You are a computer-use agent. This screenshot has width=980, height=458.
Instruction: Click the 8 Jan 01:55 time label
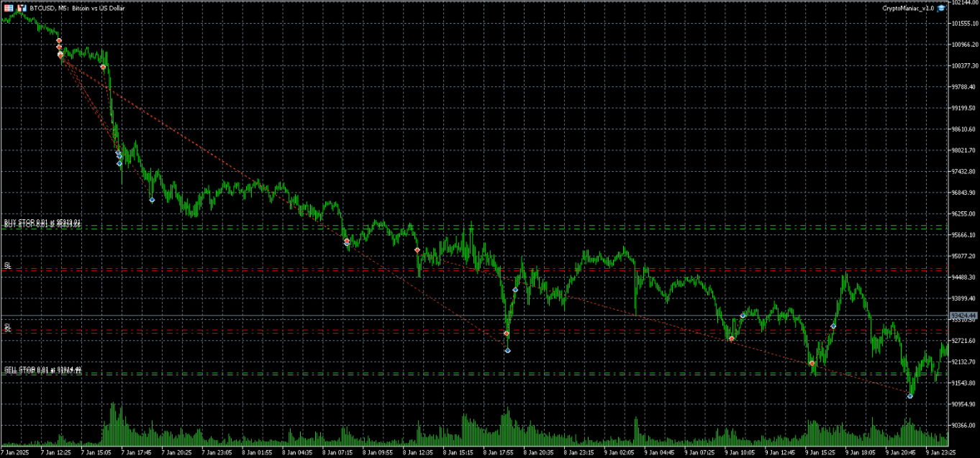pyautogui.click(x=257, y=453)
